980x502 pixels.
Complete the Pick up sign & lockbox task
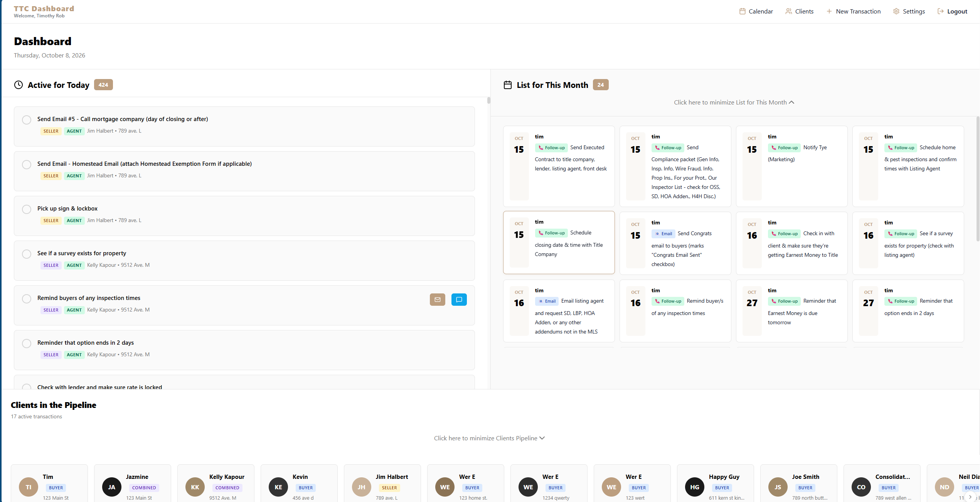click(x=27, y=209)
